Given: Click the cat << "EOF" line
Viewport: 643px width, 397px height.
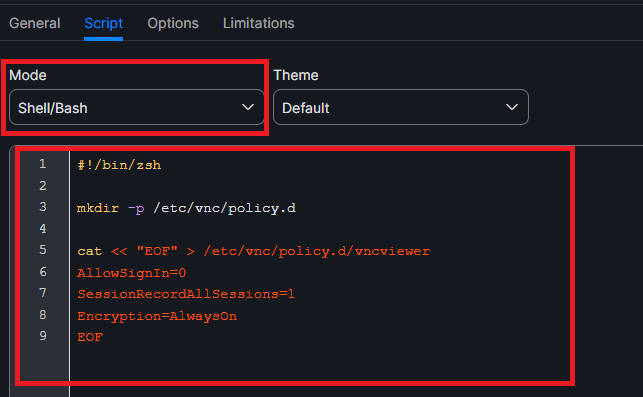Looking at the screenshot, I should 253,251.
